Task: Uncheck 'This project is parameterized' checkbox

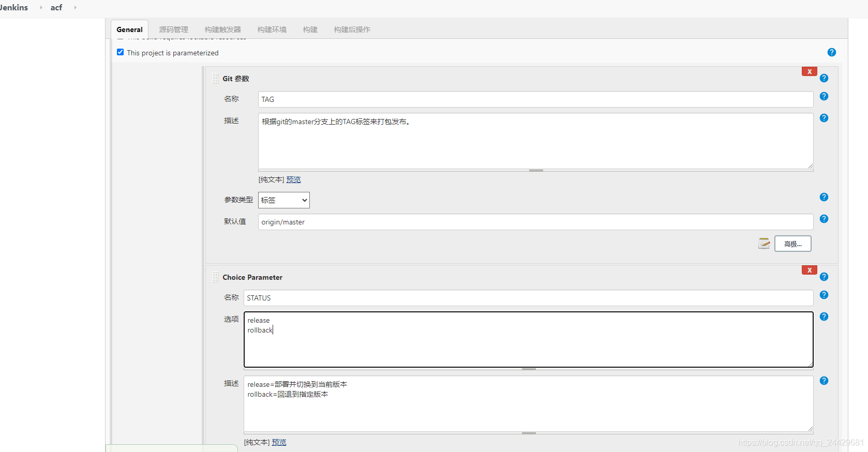Action: [120, 52]
